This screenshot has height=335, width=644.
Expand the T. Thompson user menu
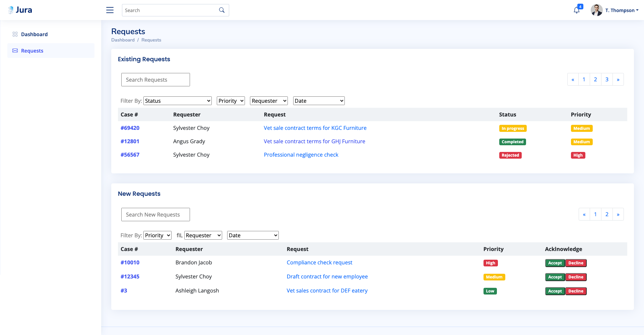[x=622, y=10]
